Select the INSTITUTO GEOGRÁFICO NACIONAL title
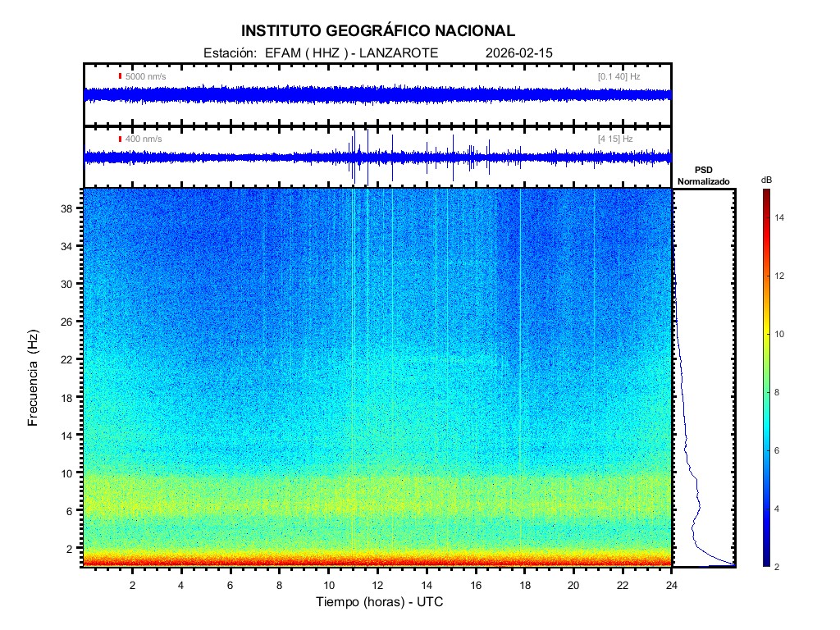 coord(378,31)
